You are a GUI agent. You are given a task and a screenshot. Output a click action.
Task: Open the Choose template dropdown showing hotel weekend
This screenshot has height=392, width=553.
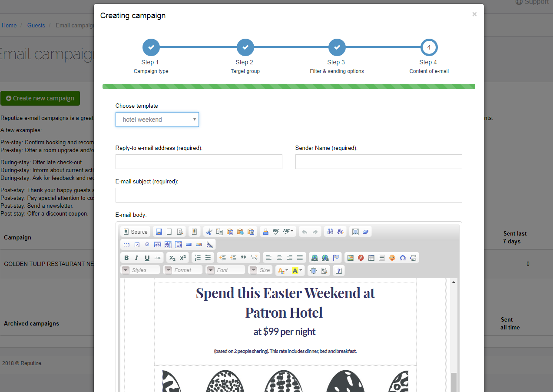[157, 120]
